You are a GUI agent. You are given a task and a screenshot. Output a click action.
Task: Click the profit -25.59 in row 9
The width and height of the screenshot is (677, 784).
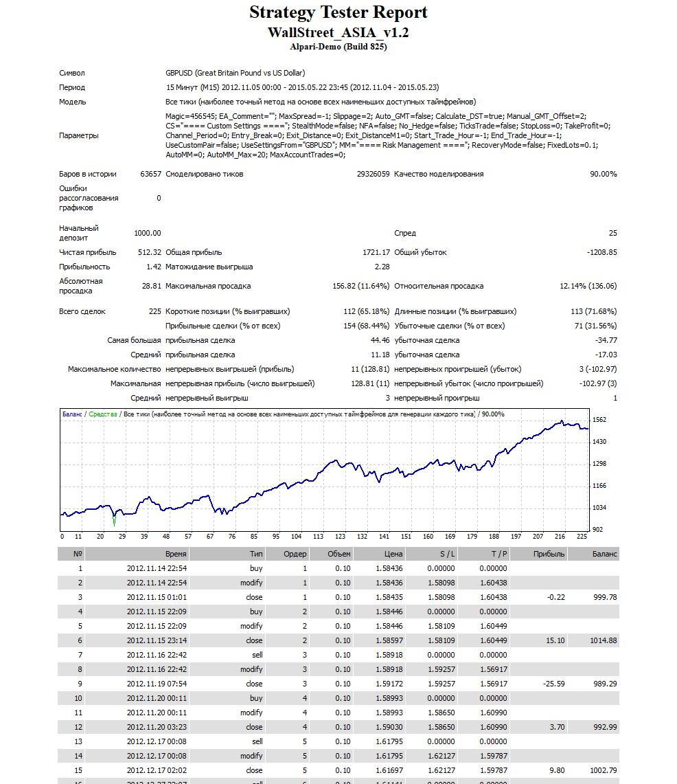(554, 684)
